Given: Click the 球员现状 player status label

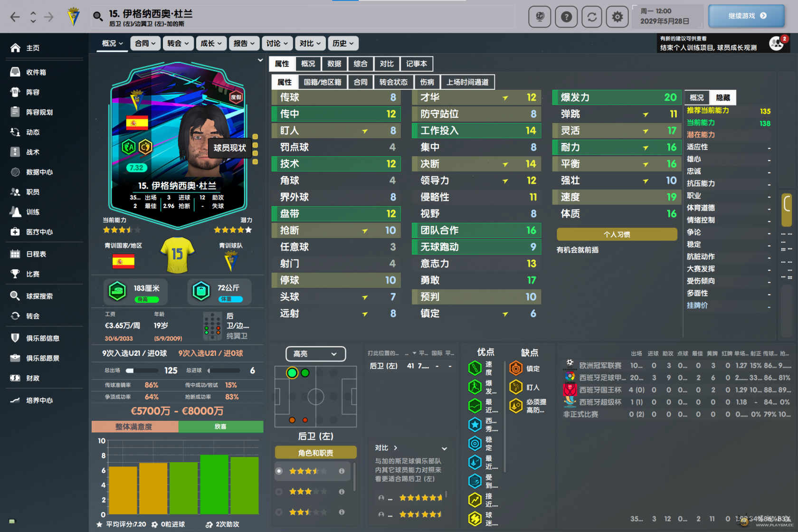Looking at the screenshot, I should pyautogui.click(x=229, y=148).
